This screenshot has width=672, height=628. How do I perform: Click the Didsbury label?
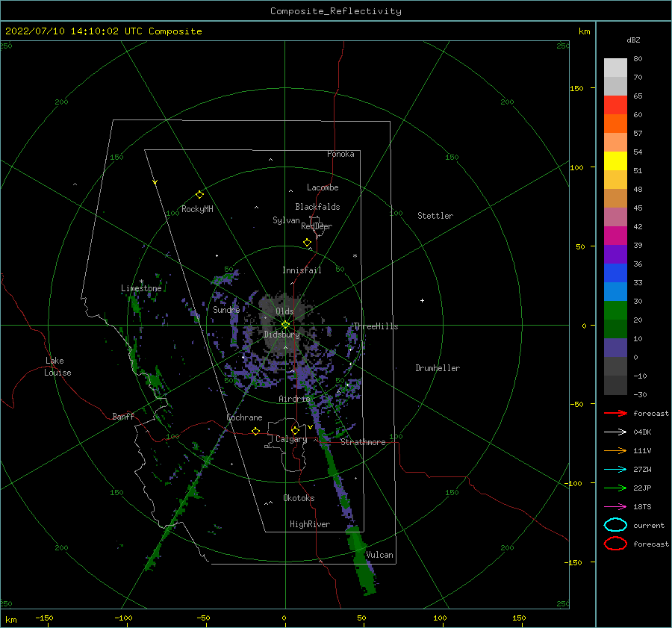coord(281,335)
